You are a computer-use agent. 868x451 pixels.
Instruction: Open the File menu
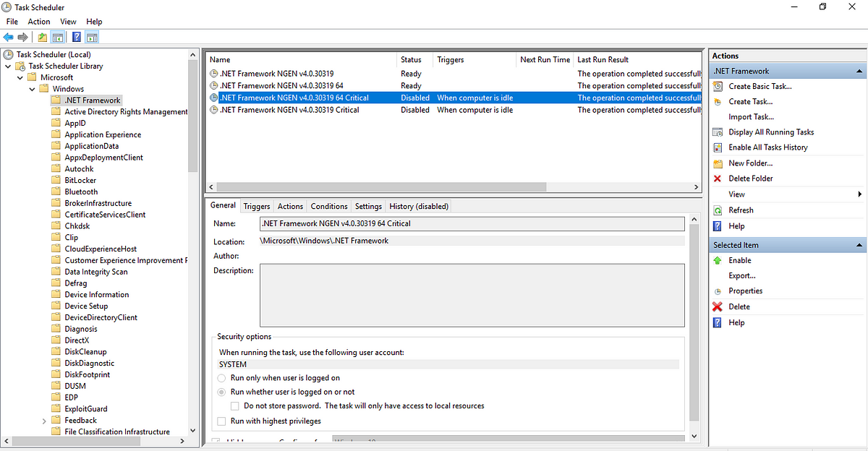tap(12, 22)
